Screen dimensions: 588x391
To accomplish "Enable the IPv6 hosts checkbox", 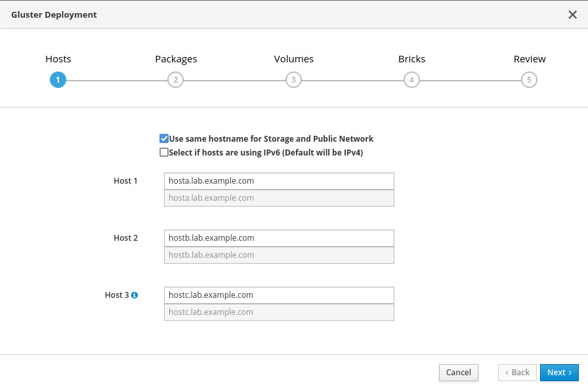I will point(164,152).
